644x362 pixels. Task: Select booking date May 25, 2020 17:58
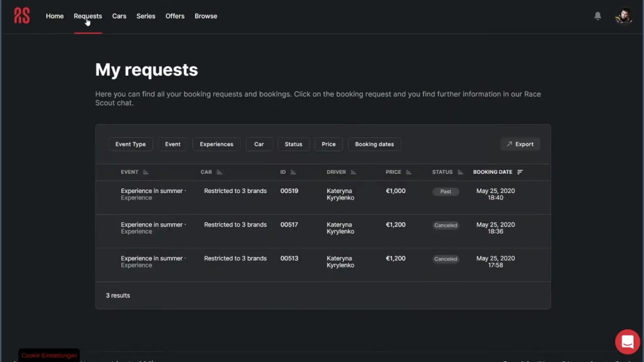click(x=496, y=261)
